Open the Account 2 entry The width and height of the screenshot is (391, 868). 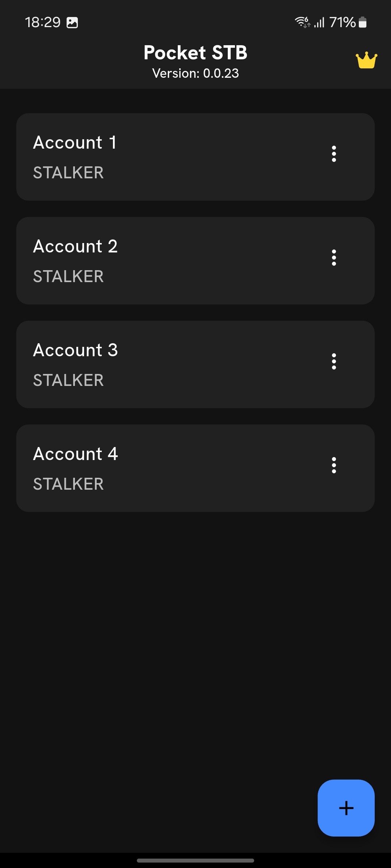[x=75, y=246]
